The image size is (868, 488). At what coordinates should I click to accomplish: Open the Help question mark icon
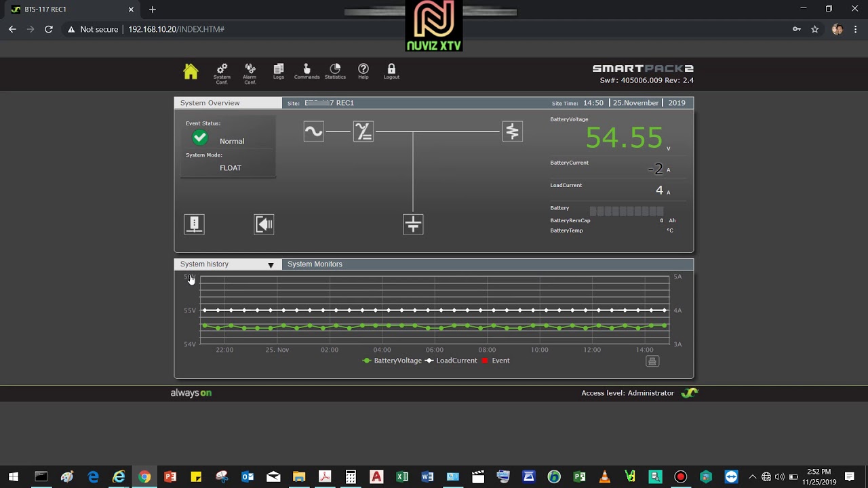pos(363,71)
